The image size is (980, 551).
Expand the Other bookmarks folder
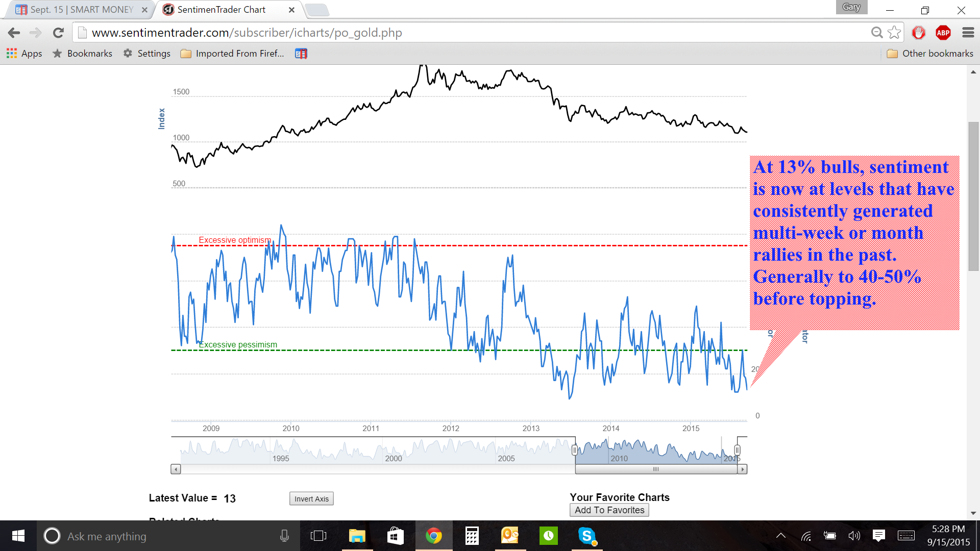tap(930, 54)
